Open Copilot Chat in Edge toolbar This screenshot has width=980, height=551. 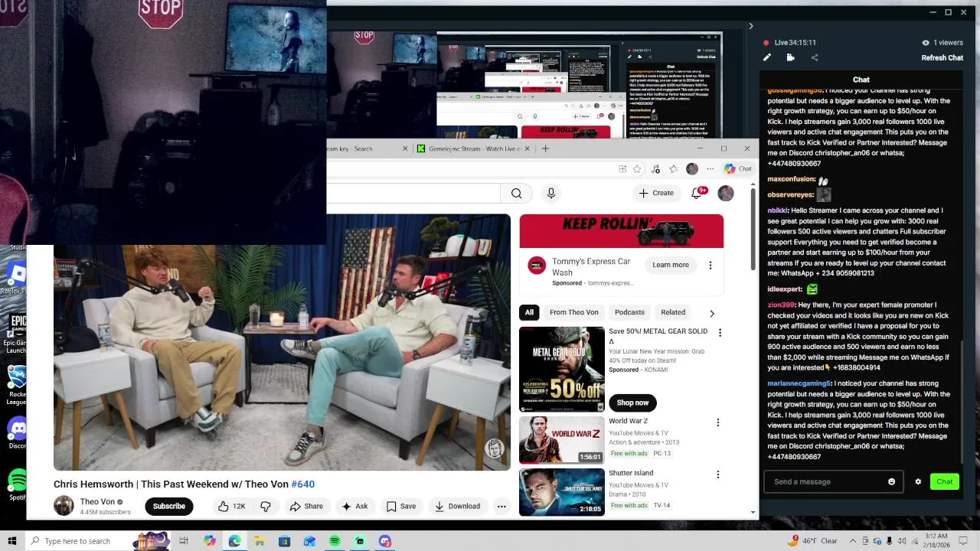[x=738, y=169]
